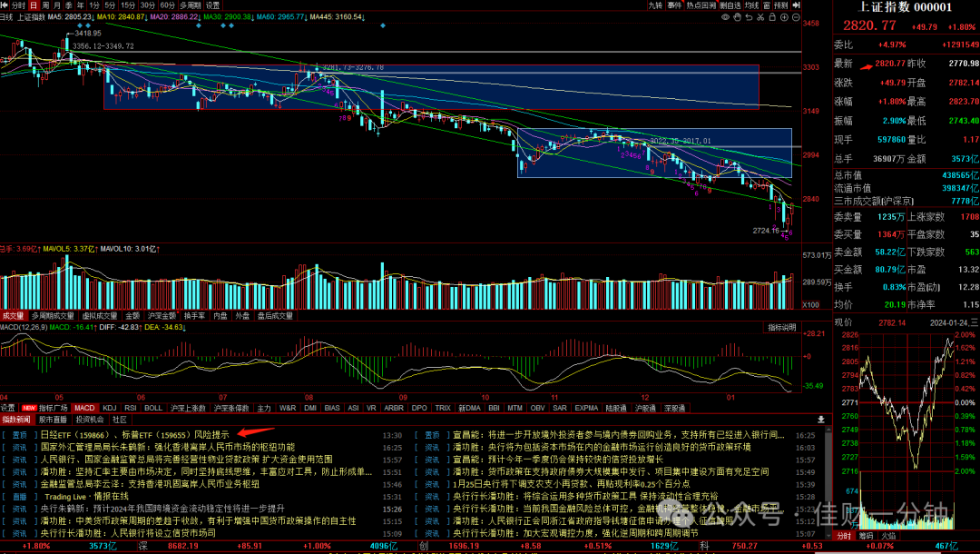980x554 pixels.
Task: Switch to 分时 time-sharing view
Action: point(19,5)
